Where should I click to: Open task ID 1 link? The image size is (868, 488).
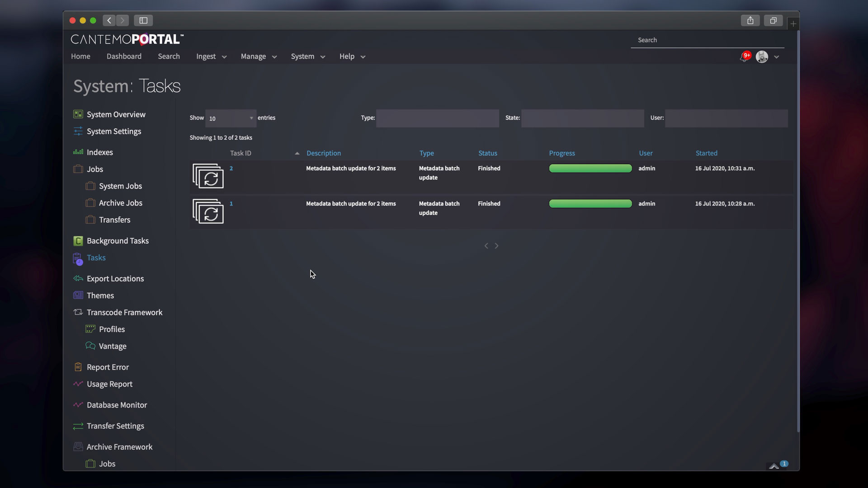[x=231, y=204]
